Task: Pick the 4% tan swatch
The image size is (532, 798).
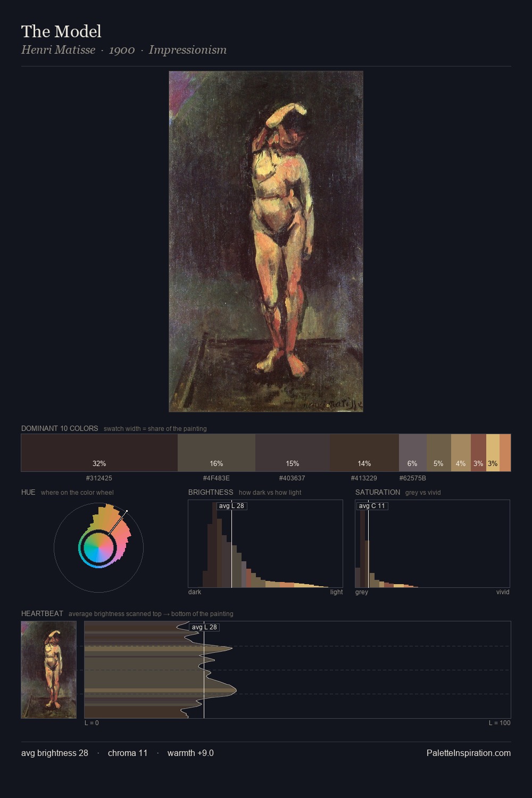Action: pos(461,453)
